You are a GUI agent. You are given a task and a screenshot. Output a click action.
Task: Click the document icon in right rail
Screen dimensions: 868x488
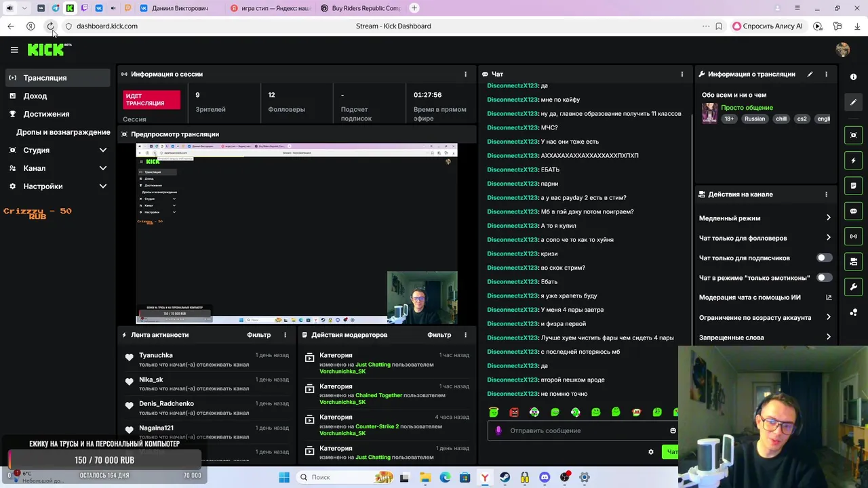(854, 186)
